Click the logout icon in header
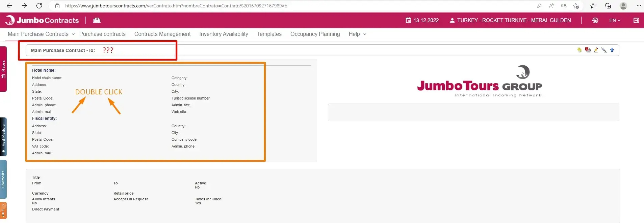Image resolution: width=644 pixels, height=223 pixels. [636, 20]
